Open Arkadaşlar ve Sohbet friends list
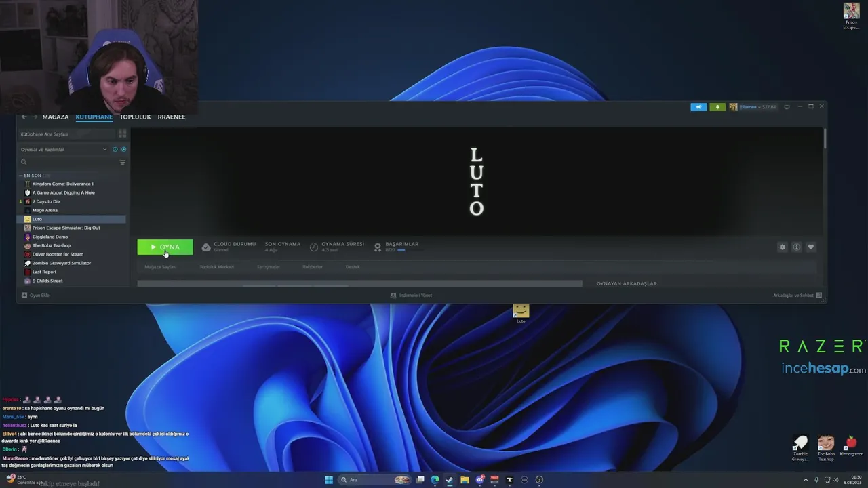Image resolution: width=868 pixels, height=488 pixels. (x=797, y=296)
